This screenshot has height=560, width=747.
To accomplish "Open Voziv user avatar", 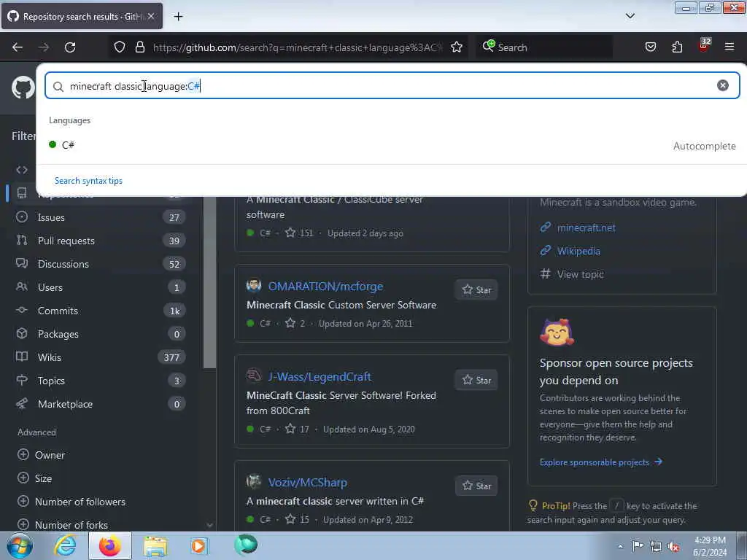I will pos(253,481).
